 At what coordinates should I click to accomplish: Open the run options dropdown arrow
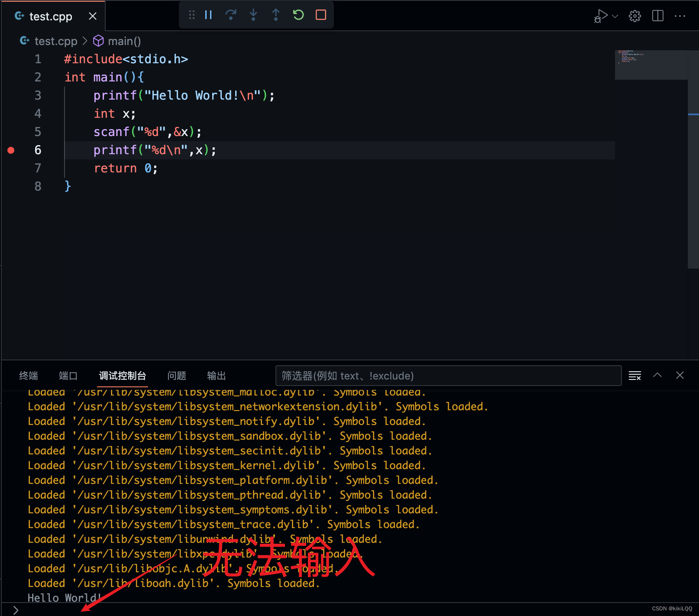[x=615, y=16]
